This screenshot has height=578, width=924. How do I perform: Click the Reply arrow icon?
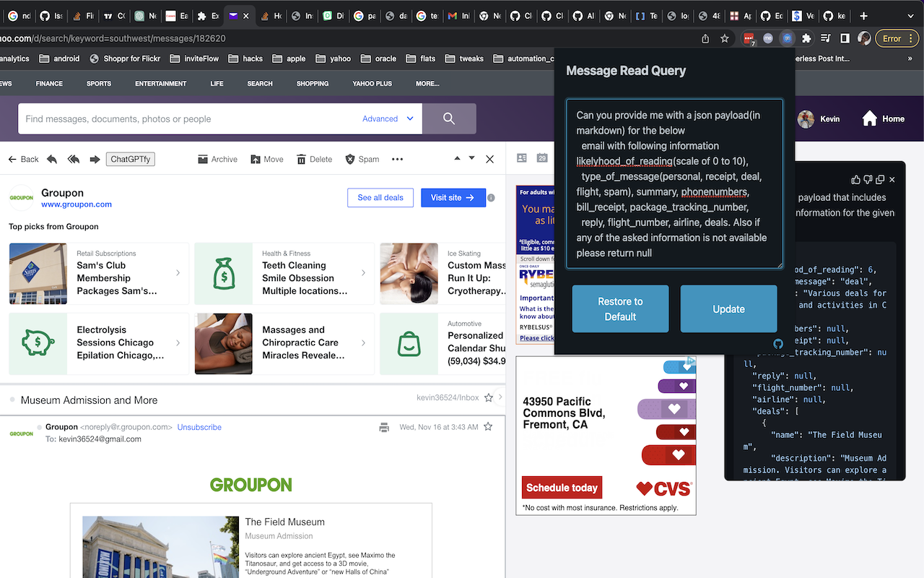(x=52, y=159)
